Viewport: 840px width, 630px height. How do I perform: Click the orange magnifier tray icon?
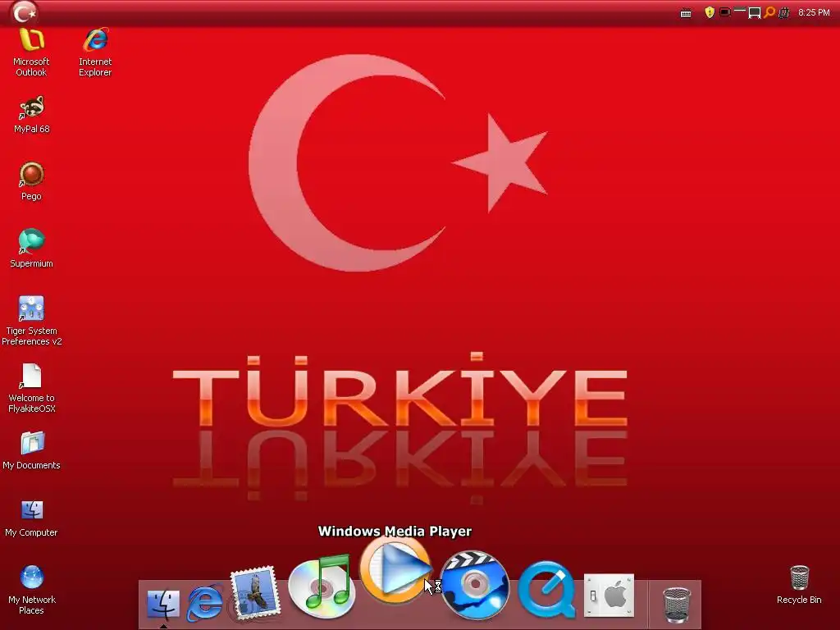pyautogui.click(x=769, y=12)
